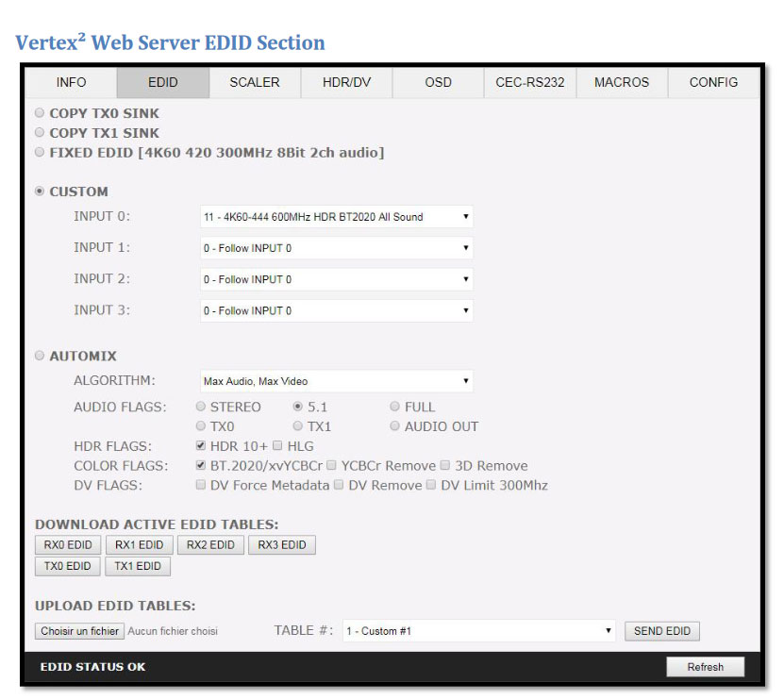Image resolution: width=784 pixels, height=699 pixels.
Task: Switch to the SCALER tab
Action: tap(254, 83)
